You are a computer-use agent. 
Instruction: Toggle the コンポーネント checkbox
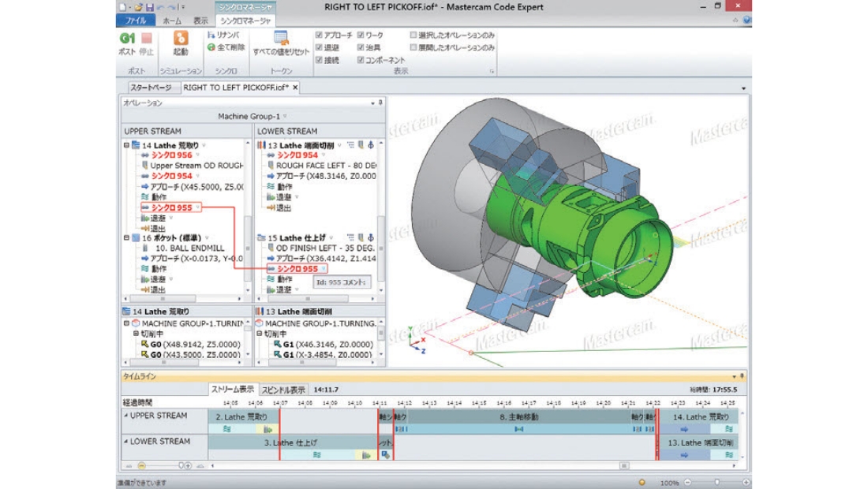click(361, 60)
